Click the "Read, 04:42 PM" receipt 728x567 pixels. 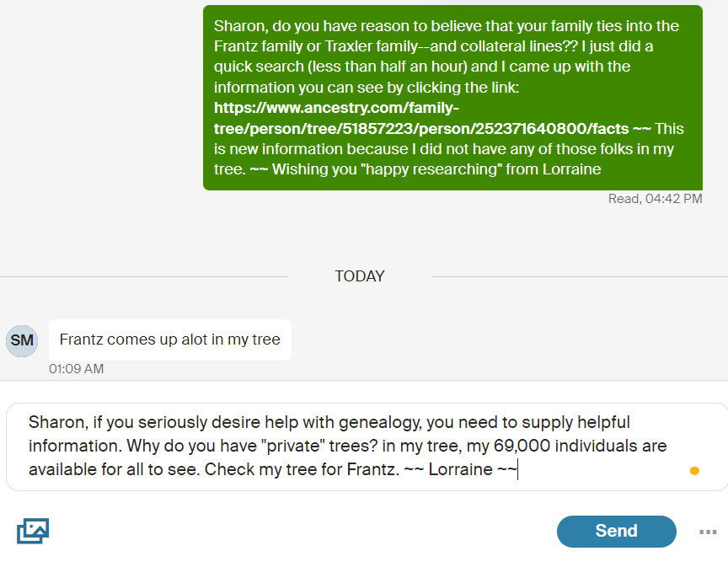click(x=655, y=200)
